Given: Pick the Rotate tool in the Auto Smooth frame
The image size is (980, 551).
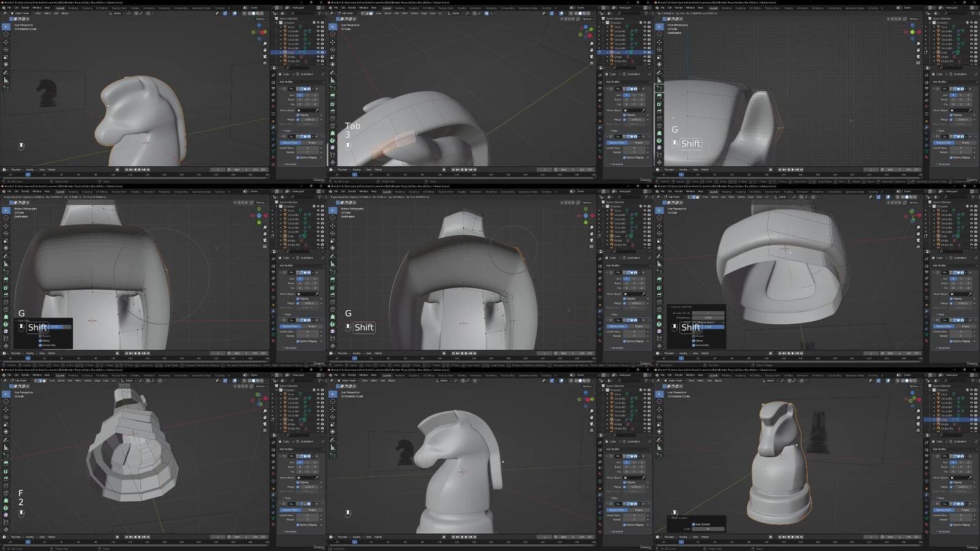Looking at the screenshot, I should point(659,417).
